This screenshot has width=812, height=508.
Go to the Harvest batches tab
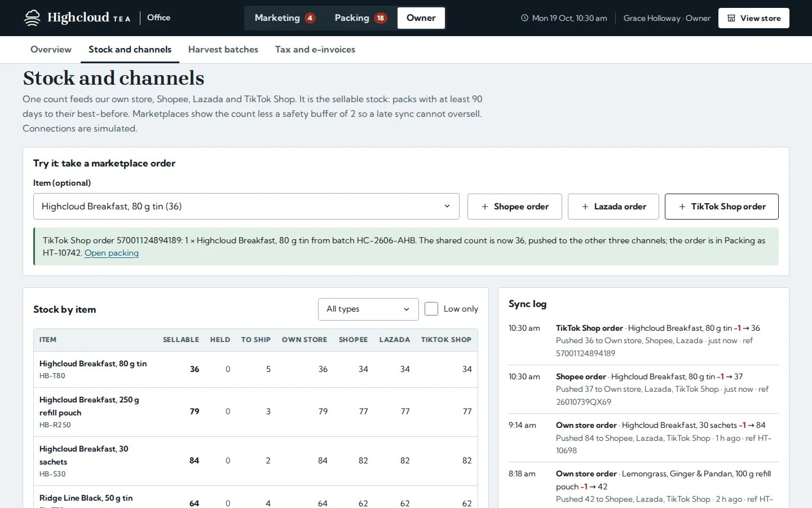pos(223,50)
